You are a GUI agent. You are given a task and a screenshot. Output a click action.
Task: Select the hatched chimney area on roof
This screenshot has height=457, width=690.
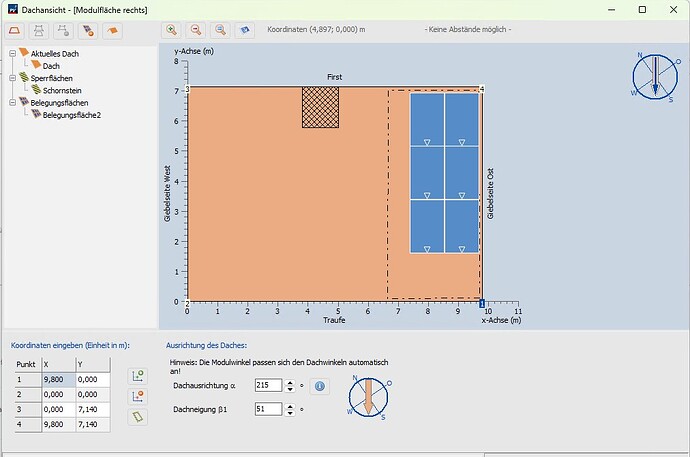[x=320, y=107]
